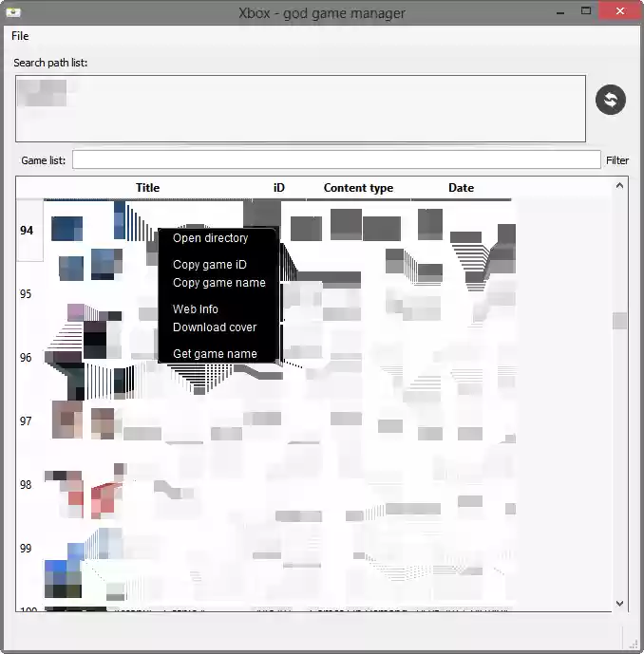
Task: Click the game list scrollbar thumb
Action: (x=620, y=321)
